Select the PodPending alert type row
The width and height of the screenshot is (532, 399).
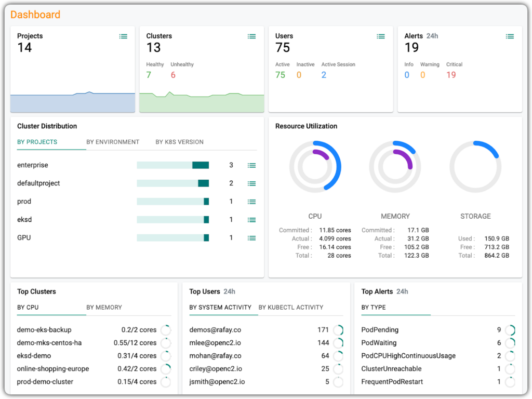tap(380, 330)
